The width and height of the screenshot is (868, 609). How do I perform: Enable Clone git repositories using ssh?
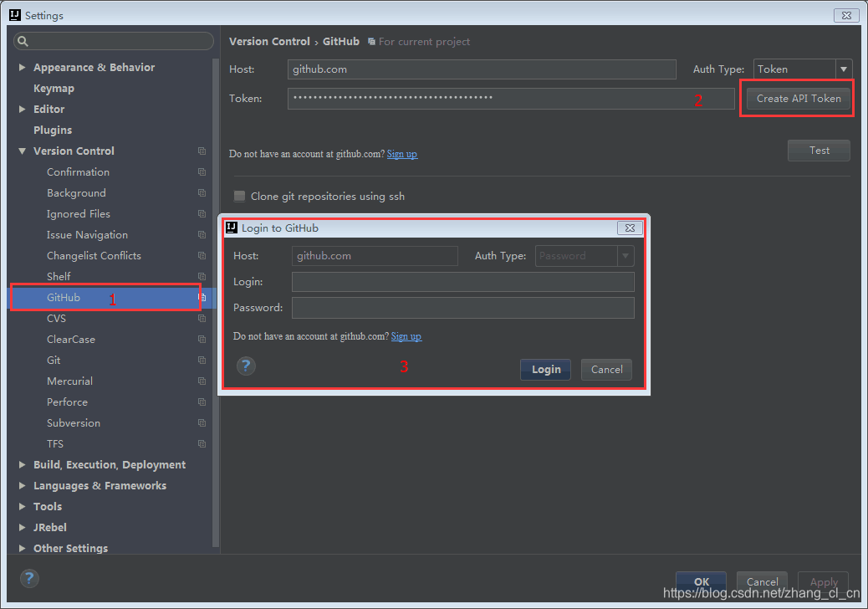(240, 196)
